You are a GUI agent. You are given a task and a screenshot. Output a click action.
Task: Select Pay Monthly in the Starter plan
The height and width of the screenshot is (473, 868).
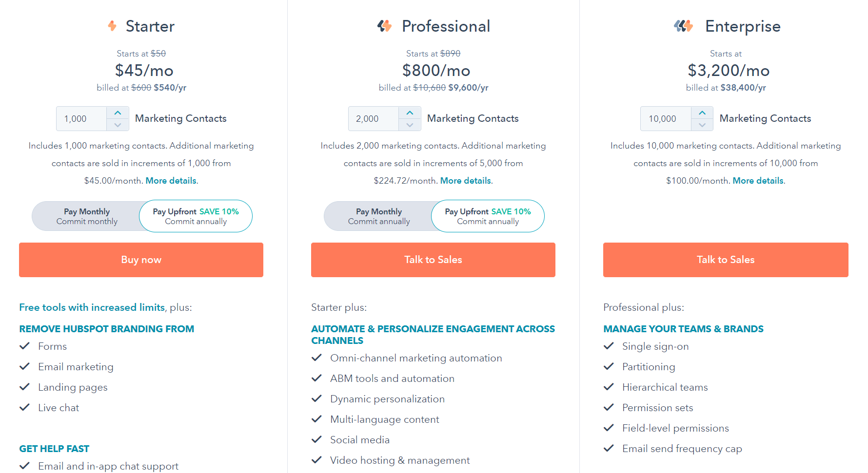[x=87, y=216]
